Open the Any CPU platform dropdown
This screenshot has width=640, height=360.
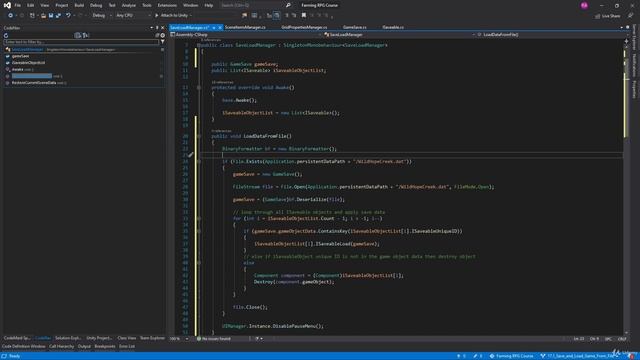click(x=133, y=16)
